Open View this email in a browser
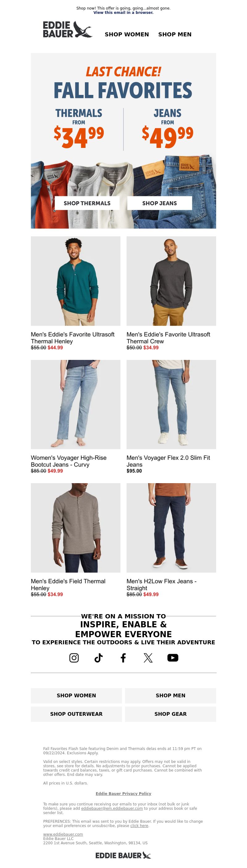 coord(124,12)
